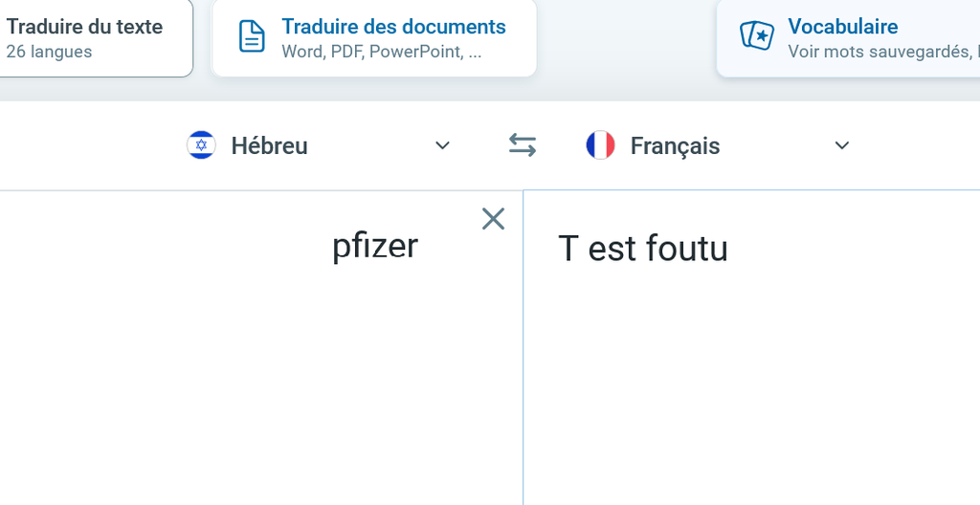Open source language selector labeled Hébreu

click(x=269, y=146)
